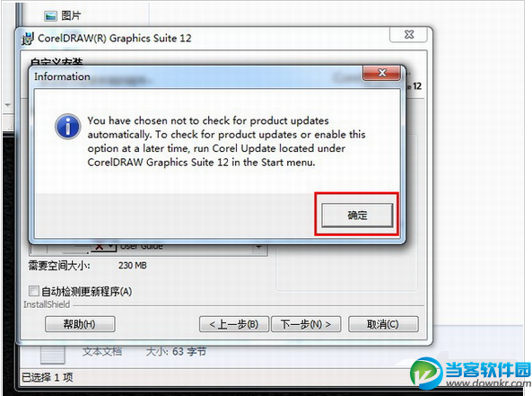This screenshot has height=396, width=532.
Task: Close the Information dialog with the red X
Action: (381, 73)
